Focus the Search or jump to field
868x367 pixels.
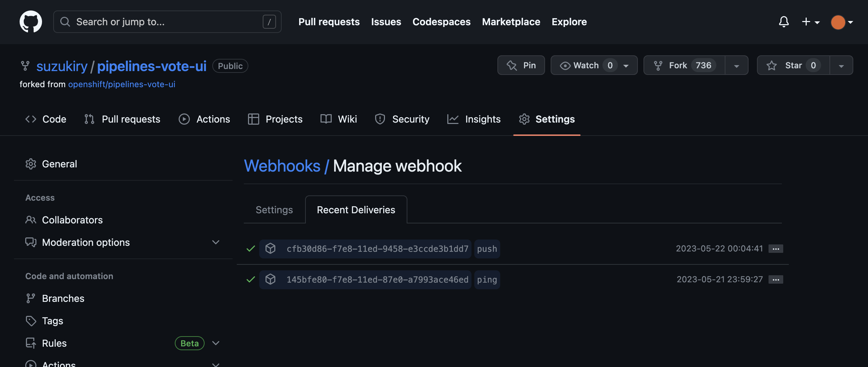(167, 22)
